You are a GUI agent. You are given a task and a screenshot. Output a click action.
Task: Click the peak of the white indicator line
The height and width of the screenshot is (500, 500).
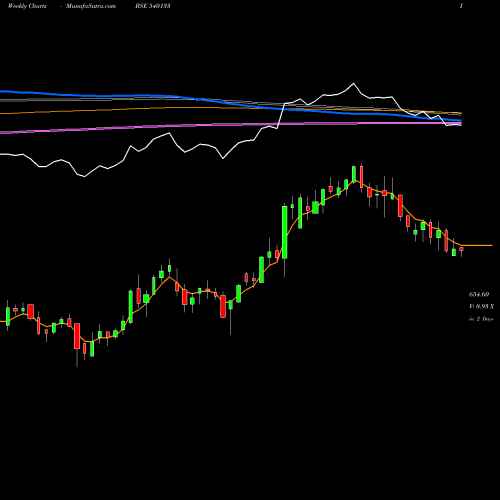point(353,83)
